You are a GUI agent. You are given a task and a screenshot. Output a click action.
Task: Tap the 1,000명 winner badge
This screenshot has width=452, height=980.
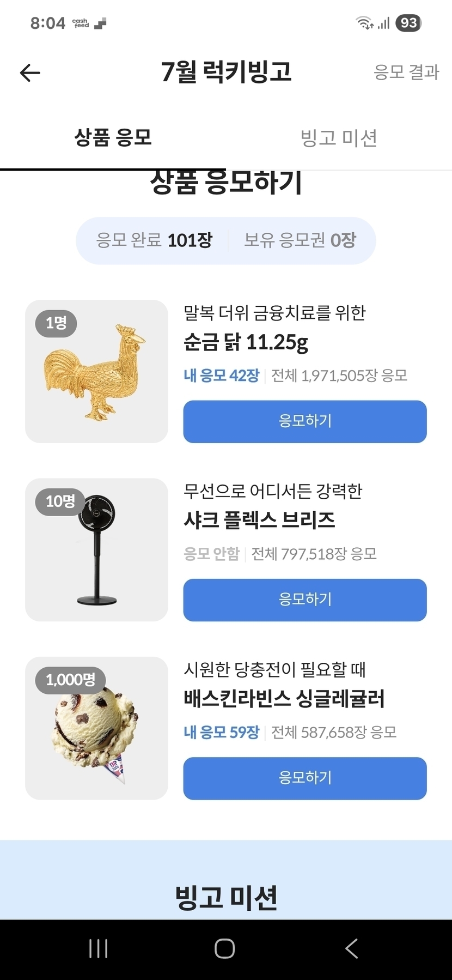(70, 680)
